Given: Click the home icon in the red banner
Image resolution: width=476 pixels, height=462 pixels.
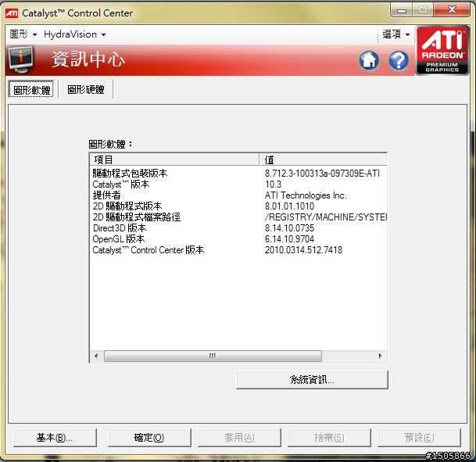Looking at the screenshot, I should (x=369, y=60).
